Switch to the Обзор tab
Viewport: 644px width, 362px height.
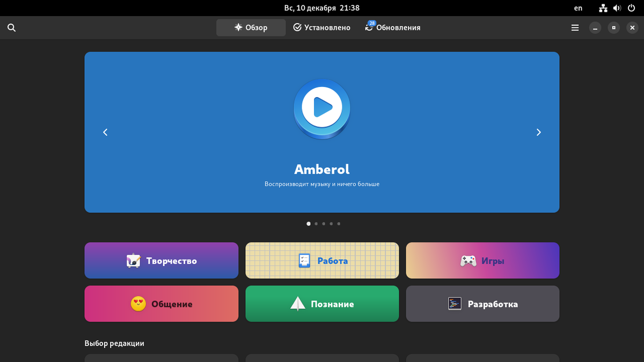coord(251,27)
